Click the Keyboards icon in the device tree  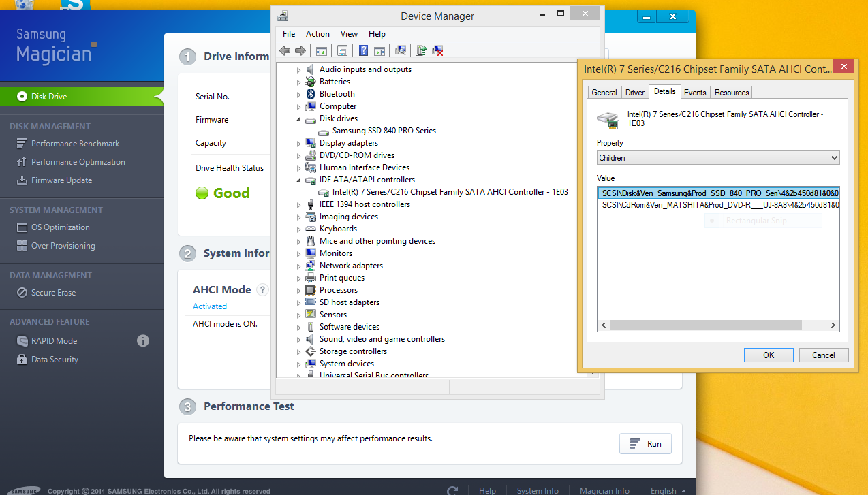311,229
